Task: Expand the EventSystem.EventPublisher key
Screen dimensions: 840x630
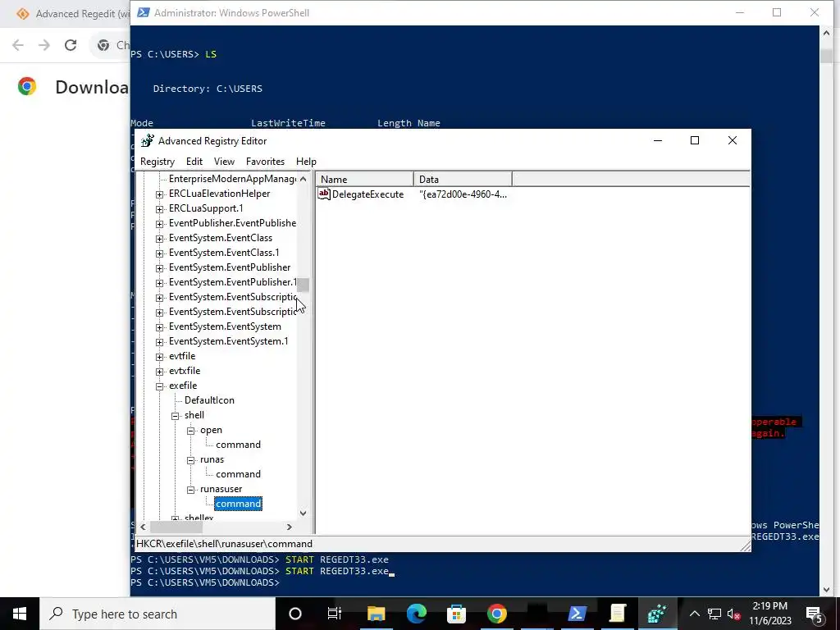Action: [x=159, y=268]
